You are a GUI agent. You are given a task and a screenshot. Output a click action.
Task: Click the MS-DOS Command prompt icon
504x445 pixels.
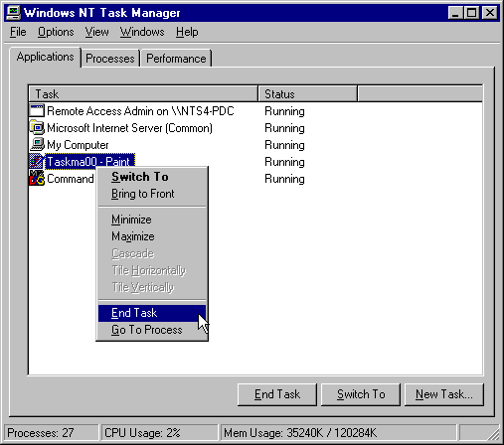tap(37, 178)
